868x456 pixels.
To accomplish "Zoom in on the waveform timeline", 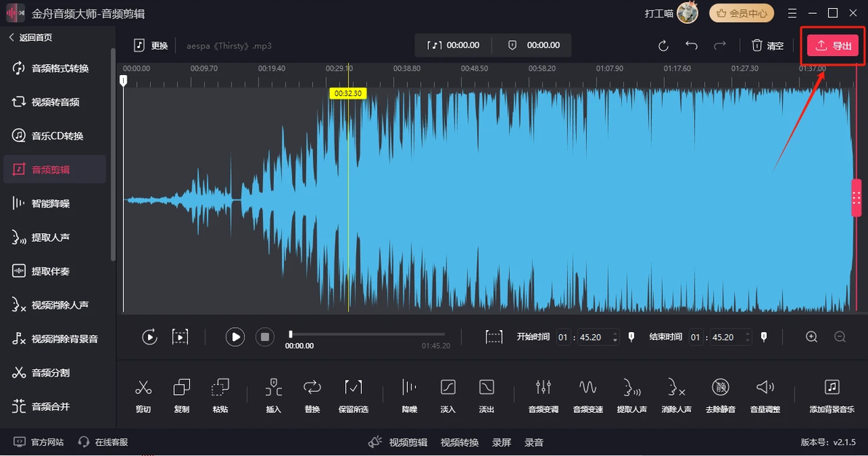I will 812,337.
